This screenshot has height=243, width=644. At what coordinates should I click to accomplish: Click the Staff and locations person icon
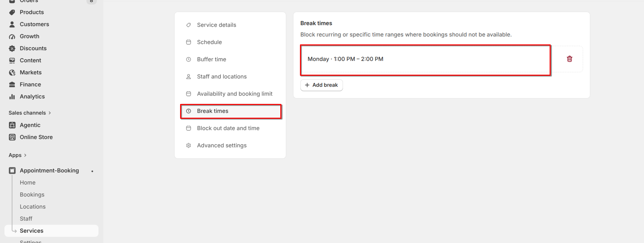pyautogui.click(x=189, y=77)
